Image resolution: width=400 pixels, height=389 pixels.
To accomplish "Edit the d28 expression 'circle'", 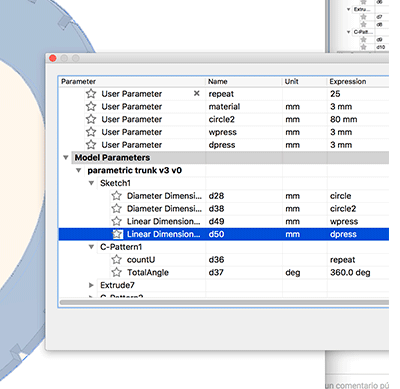I will 341,196.
